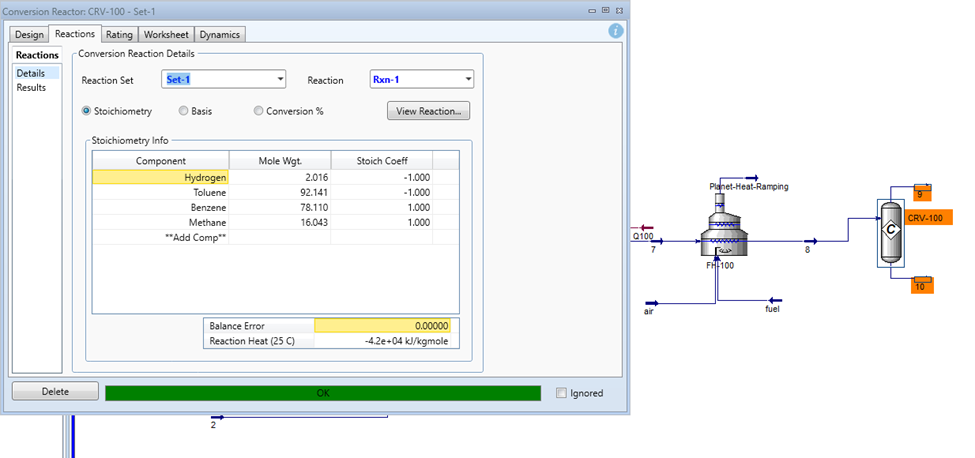Image resolution: width=975 pixels, height=458 pixels.
Task: Click Benzene's mole weight 78.110
Action: pyautogui.click(x=280, y=207)
